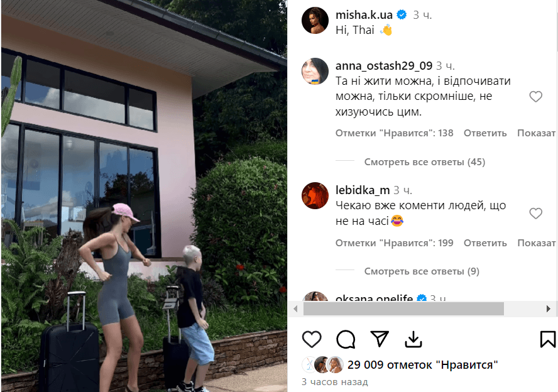Expand all 9 replies to lebidka_m
Image resolution: width=558 pixels, height=392 pixels.
[x=422, y=271]
